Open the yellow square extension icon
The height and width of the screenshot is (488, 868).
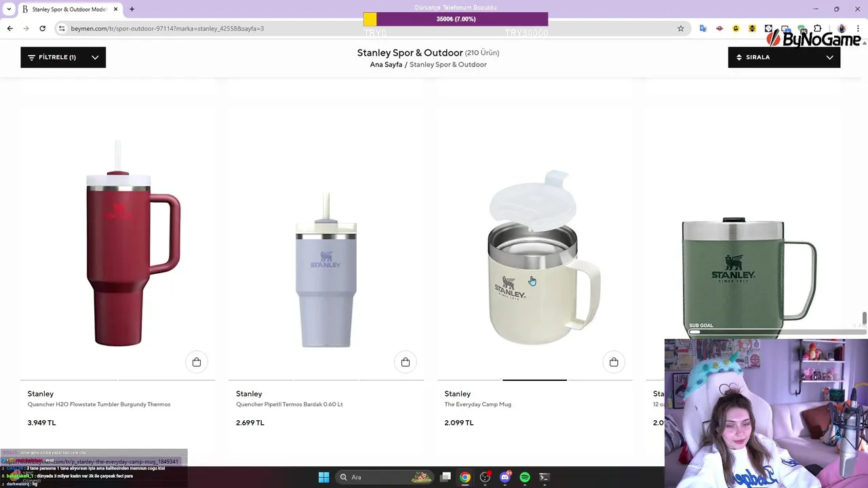pyautogui.click(x=752, y=28)
